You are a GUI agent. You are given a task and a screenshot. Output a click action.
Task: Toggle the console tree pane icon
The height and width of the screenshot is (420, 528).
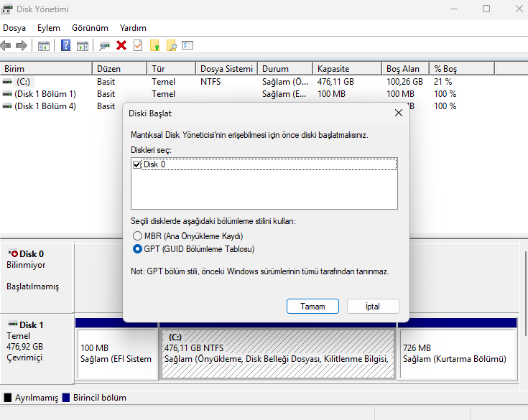coord(44,46)
